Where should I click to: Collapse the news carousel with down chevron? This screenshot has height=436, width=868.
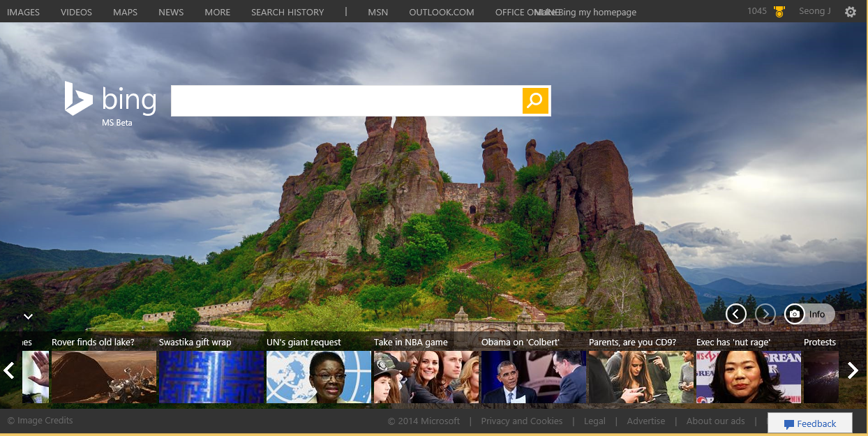[x=28, y=316]
